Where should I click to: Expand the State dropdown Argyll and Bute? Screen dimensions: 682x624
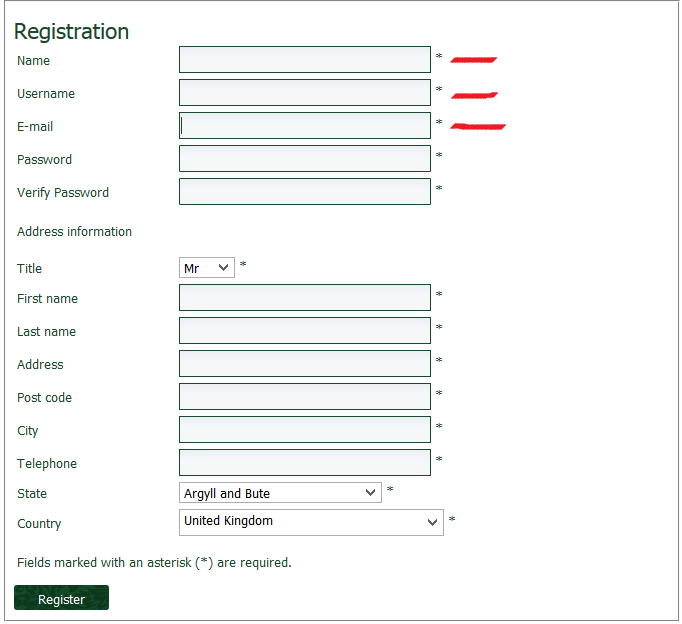(280, 493)
